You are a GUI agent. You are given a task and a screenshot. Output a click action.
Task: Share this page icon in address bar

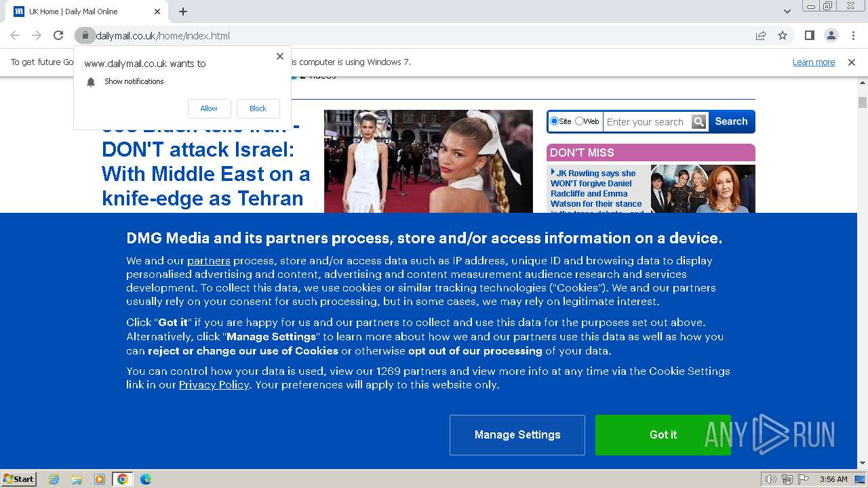coord(761,35)
